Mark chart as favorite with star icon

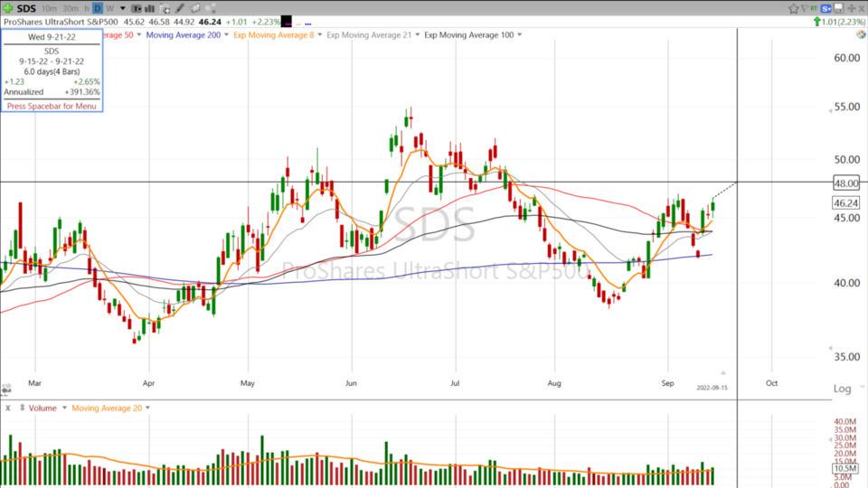tap(794, 8)
